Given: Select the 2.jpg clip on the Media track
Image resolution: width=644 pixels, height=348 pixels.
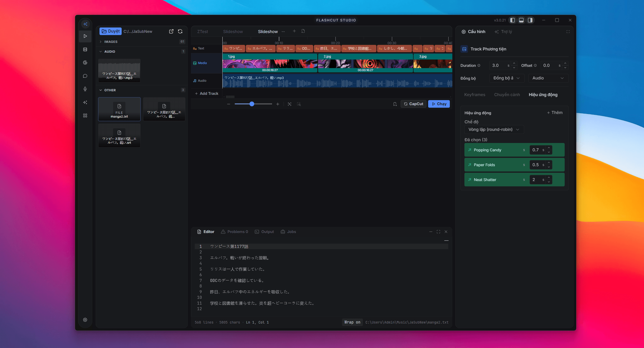Looking at the screenshot, I should point(365,64).
